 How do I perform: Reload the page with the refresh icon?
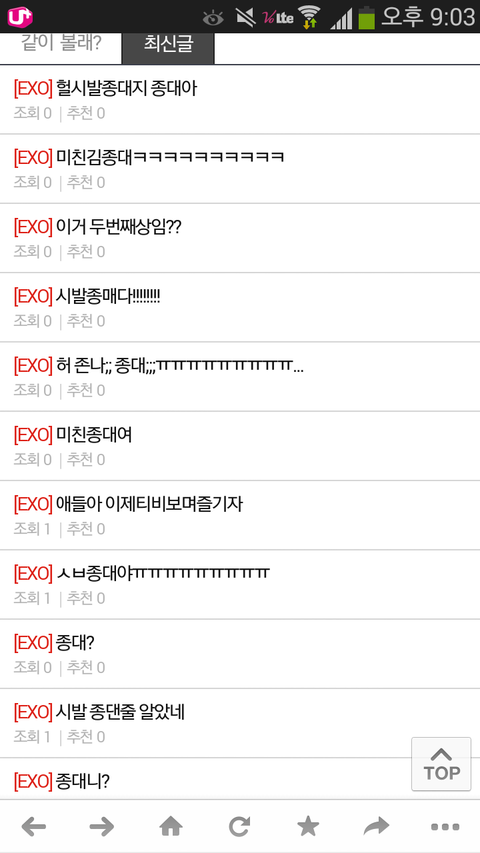tap(239, 827)
